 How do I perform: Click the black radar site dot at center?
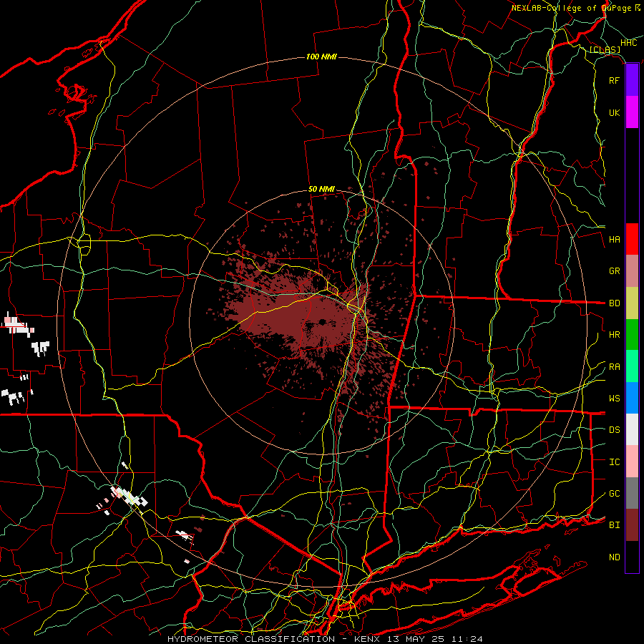(323, 321)
